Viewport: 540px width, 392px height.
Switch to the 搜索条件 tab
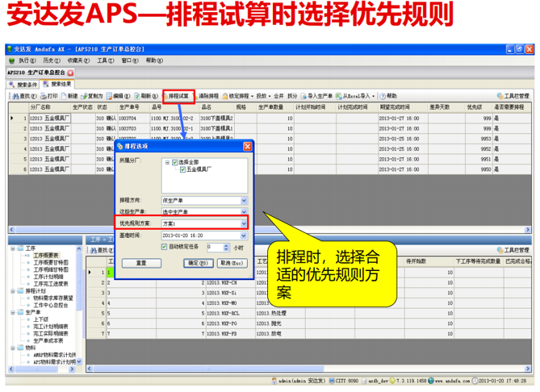tap(23, 85)
